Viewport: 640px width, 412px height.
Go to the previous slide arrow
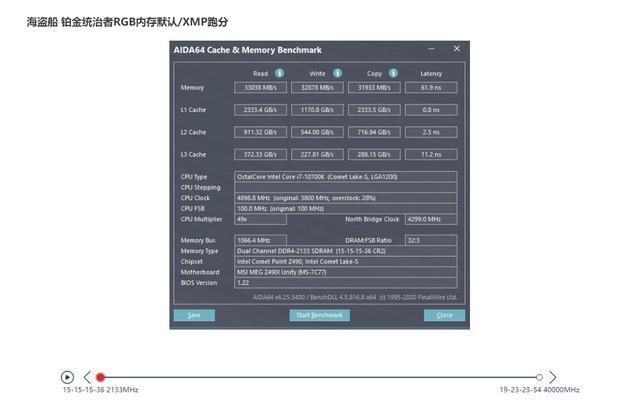[x=87, y=377]
